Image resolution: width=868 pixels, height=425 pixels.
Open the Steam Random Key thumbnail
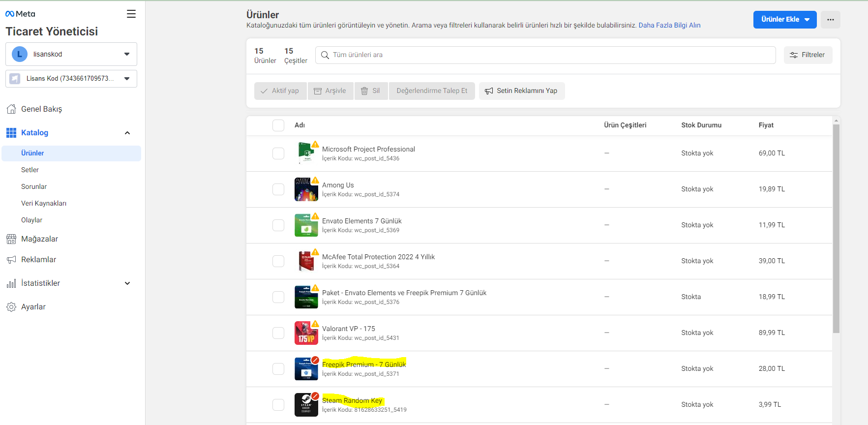[306, 405]
